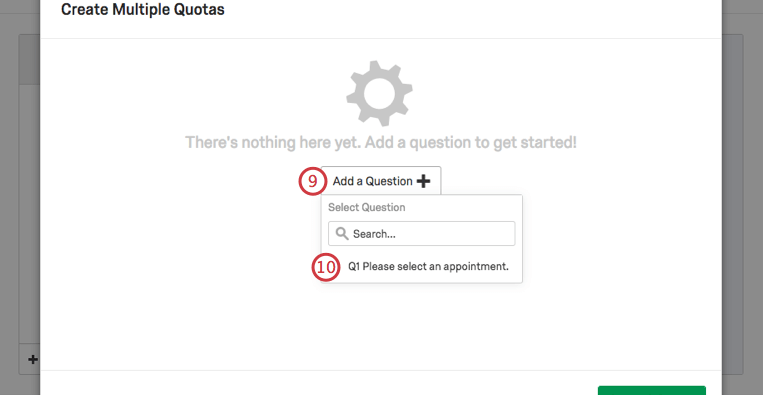Click the dimmed background right of the dialog
Image resolution: width=763 pixels, height=395 pixels.
click(x=742, y=195)
